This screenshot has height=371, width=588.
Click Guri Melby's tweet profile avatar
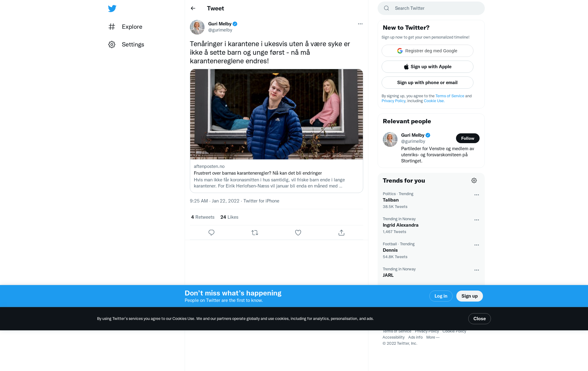[197, 27]
